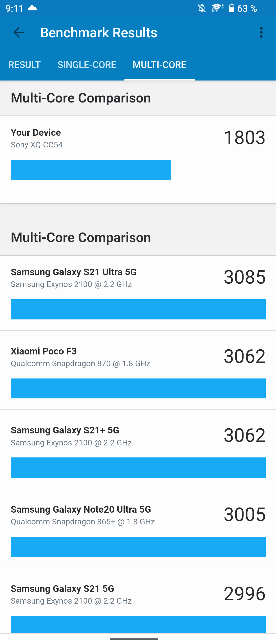Open the three-dot overflow menu
The height and width of the screenshot is (644, 276).
[261, 32]
